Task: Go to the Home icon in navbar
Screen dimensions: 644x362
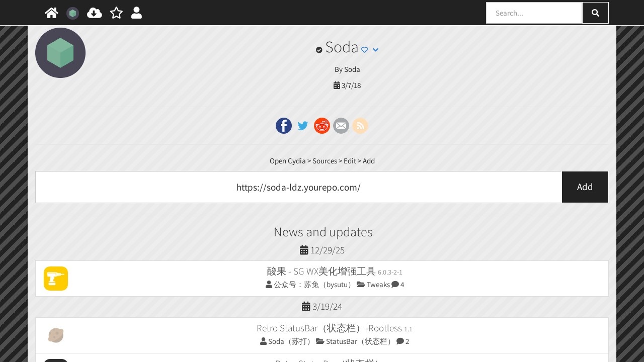Action: coord(51,13)
